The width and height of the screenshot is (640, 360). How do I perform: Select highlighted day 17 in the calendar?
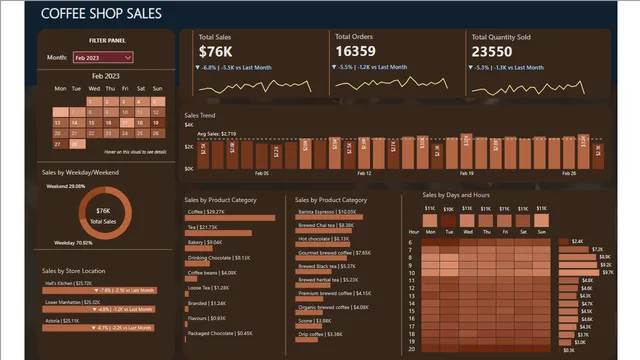pos(126,122)
